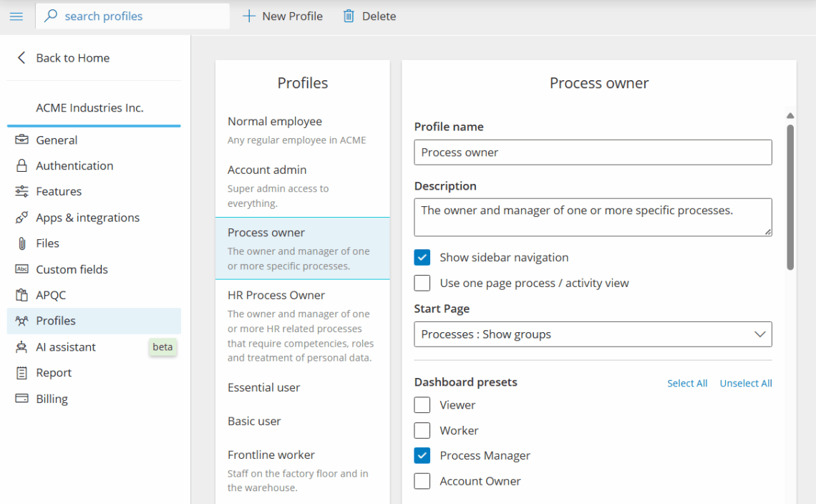Image resolution: width=816 pixels, height=504 pixels.
Task: Click the AI assistant robot icon
Action: tap(22, 347)
